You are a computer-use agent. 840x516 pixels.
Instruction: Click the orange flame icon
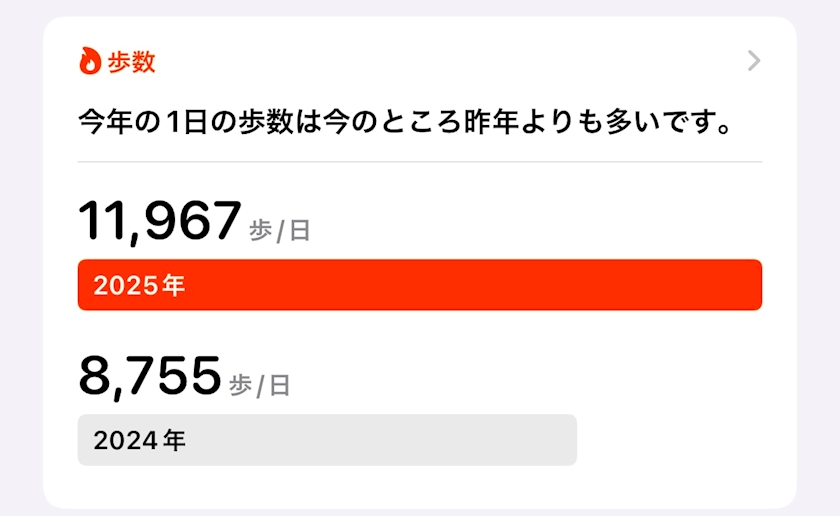pos(90,62)
